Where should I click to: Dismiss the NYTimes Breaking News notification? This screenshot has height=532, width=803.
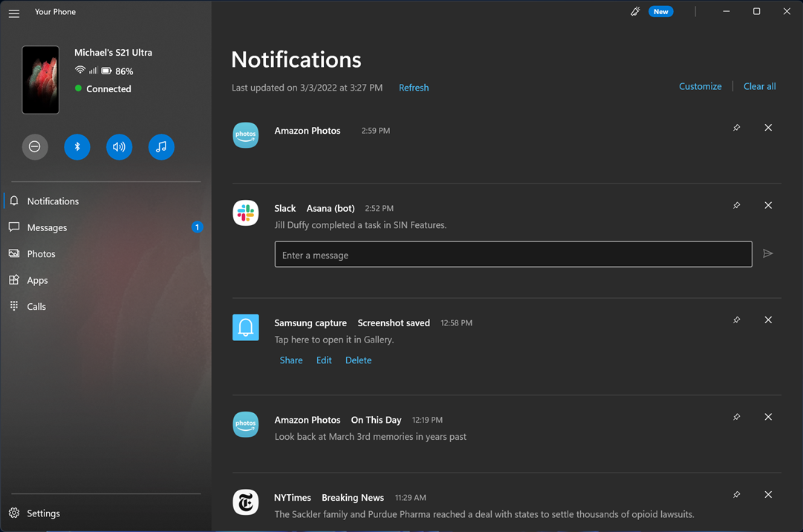(x=768, y=495)
